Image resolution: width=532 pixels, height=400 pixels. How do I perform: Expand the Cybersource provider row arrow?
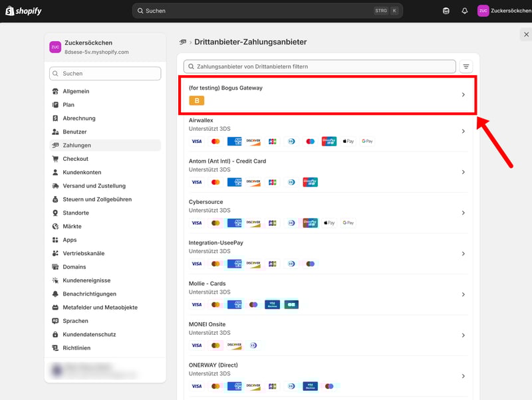click(x=464, y=213)
